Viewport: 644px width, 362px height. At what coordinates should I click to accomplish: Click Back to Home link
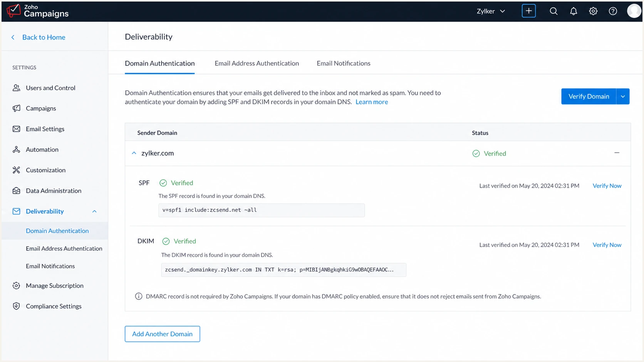[44, 37]
